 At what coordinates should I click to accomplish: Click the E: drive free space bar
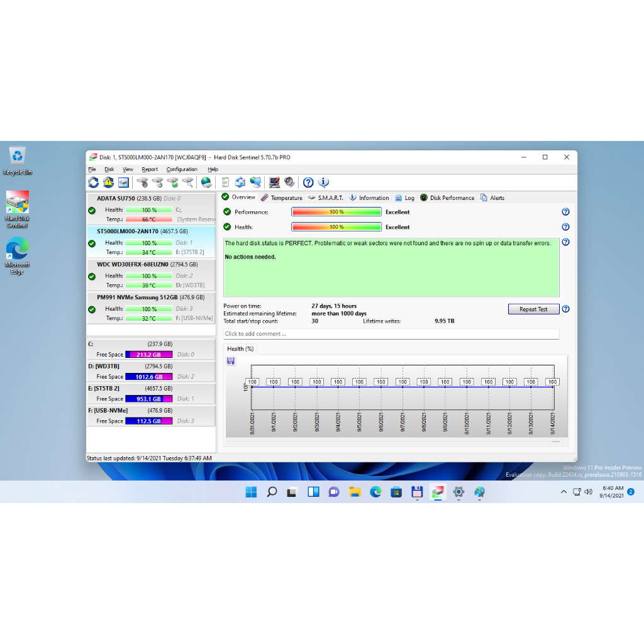(x=148, y=399)
